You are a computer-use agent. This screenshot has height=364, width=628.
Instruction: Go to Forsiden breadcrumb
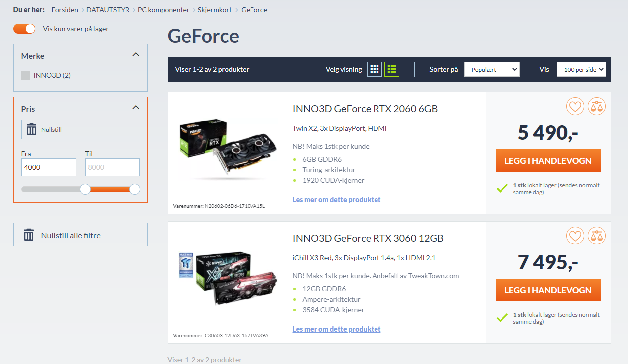tap(65, 10)
